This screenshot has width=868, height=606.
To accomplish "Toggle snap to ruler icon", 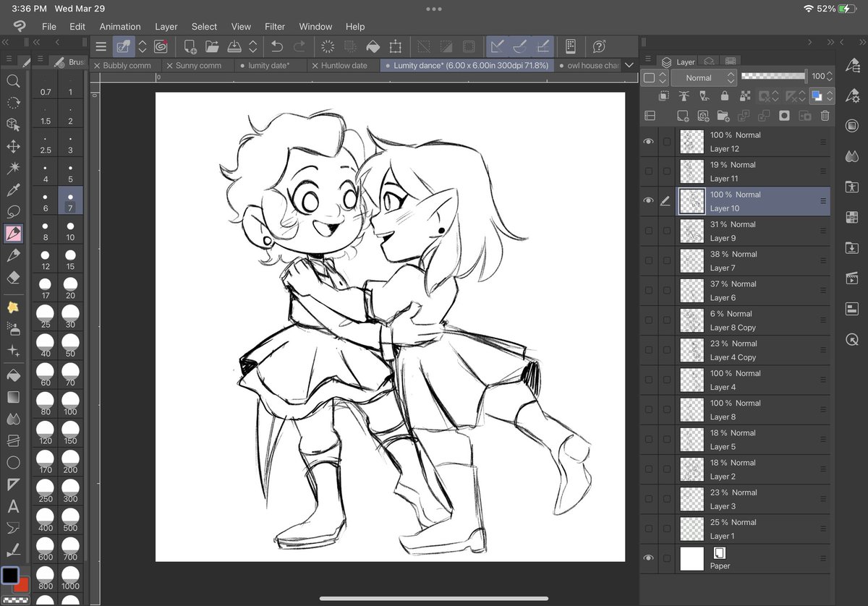I will [497, 47].
